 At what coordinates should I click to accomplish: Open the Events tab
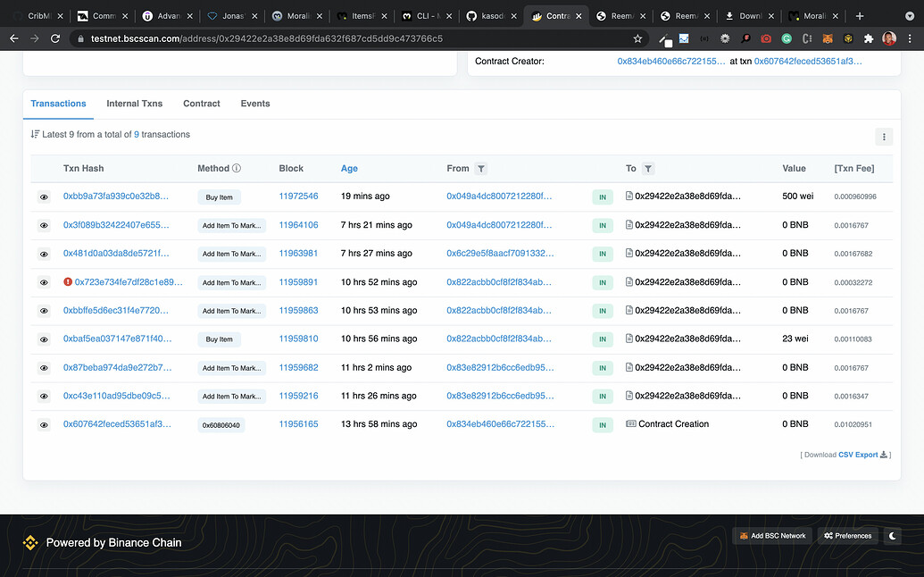click(x=254, y=104)
